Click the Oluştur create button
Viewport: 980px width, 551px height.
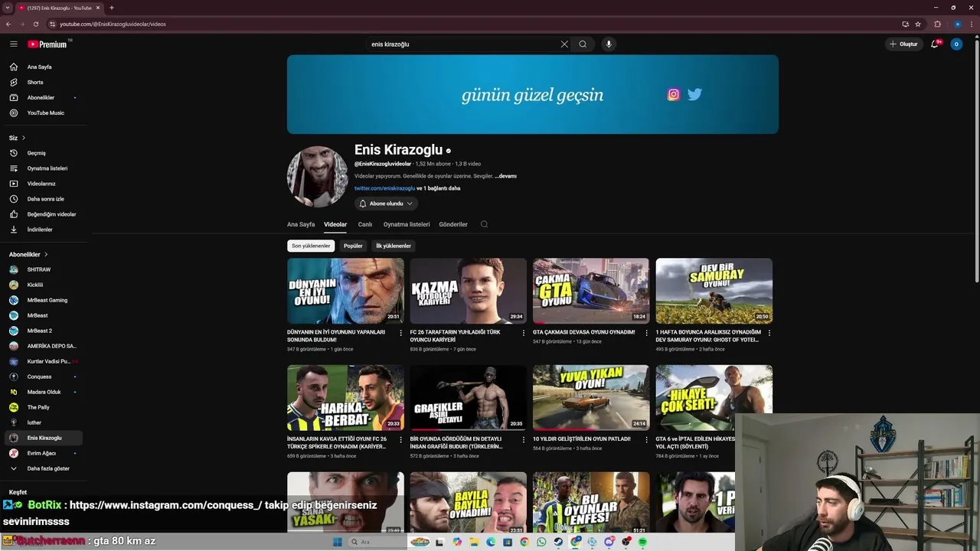903,44
